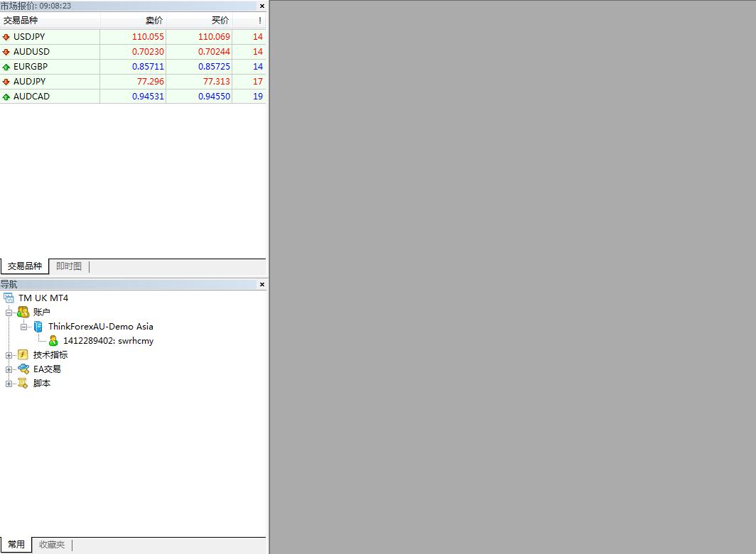Click the red down arrow beside USDJPY

point(6,37)
